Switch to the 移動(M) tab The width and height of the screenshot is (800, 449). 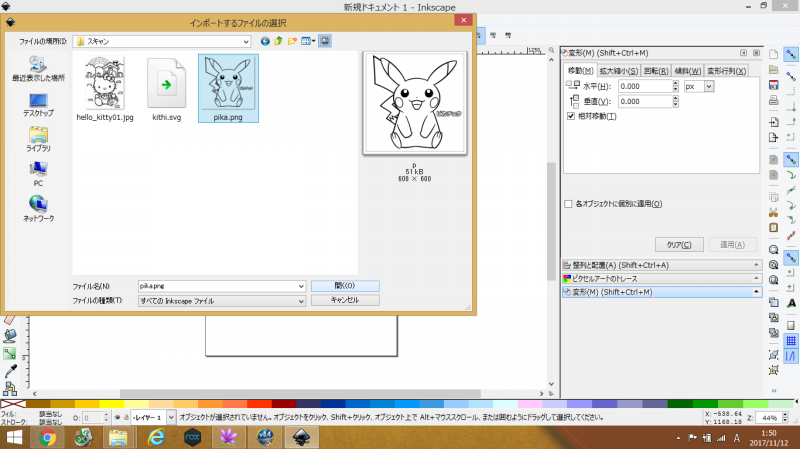pyautogui.click(x=580, y=71)
